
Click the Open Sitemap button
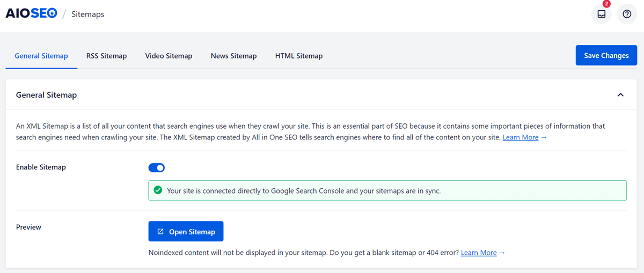click(186, 232)
